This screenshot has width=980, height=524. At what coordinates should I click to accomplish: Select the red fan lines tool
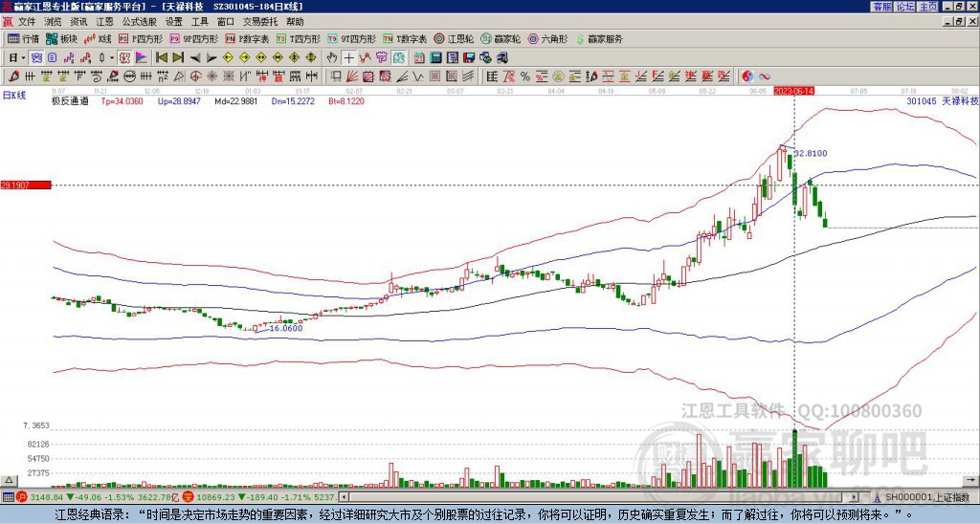352,76
